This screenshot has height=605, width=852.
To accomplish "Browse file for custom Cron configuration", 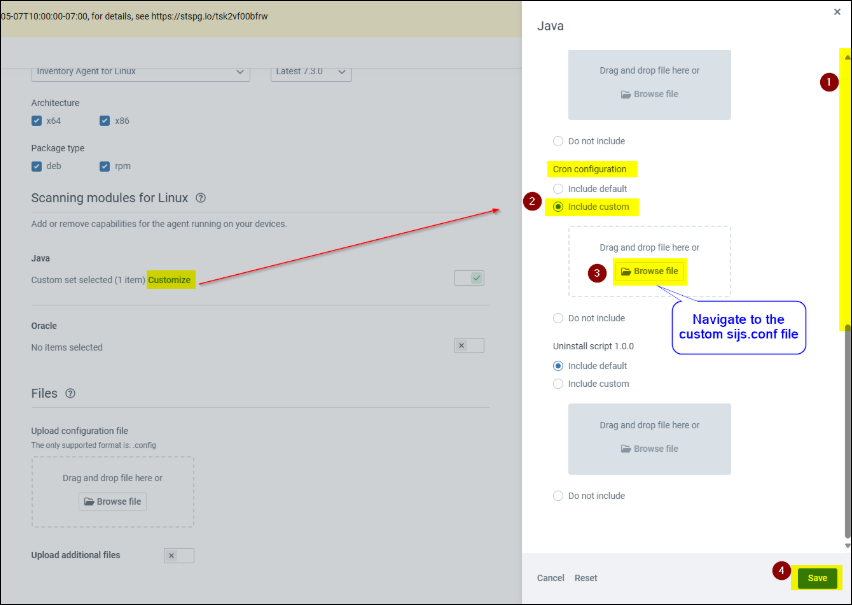I will pyautogui.click(x=650, y=271).
